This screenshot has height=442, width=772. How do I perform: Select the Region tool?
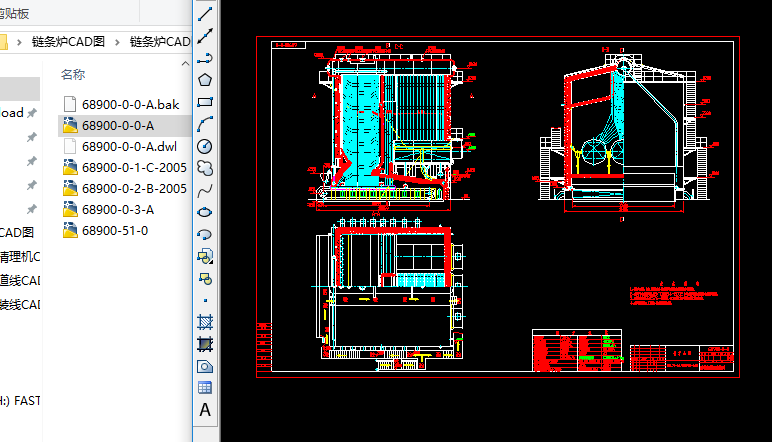tap(205, 366)
